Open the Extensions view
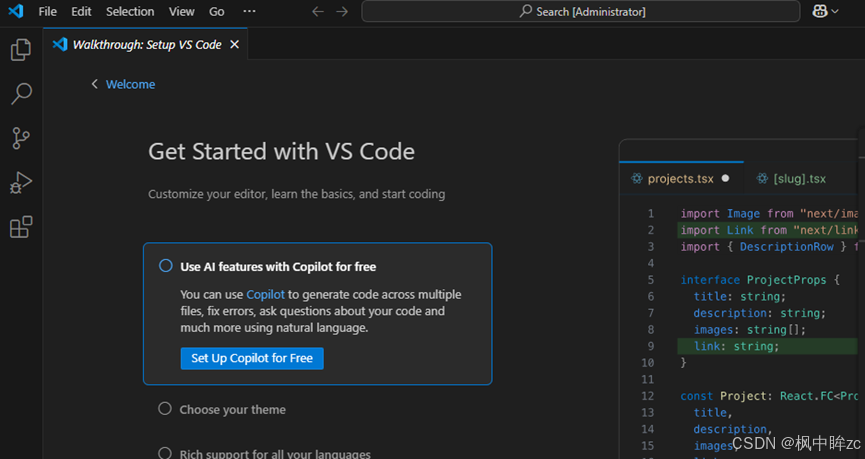The image size is (865, 459). 21,227
